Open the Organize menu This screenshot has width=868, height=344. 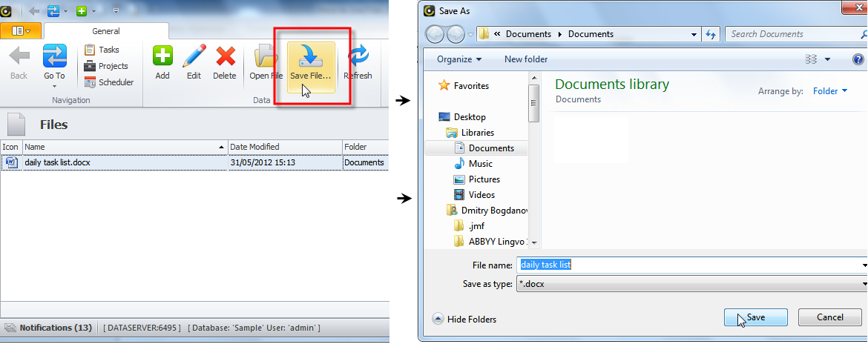458,59
